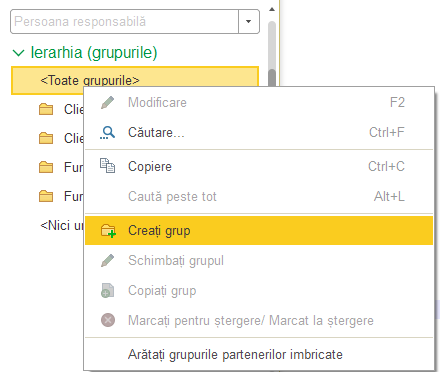Click the Copiere documents icon
440x372 pixels.
[108, 166]
